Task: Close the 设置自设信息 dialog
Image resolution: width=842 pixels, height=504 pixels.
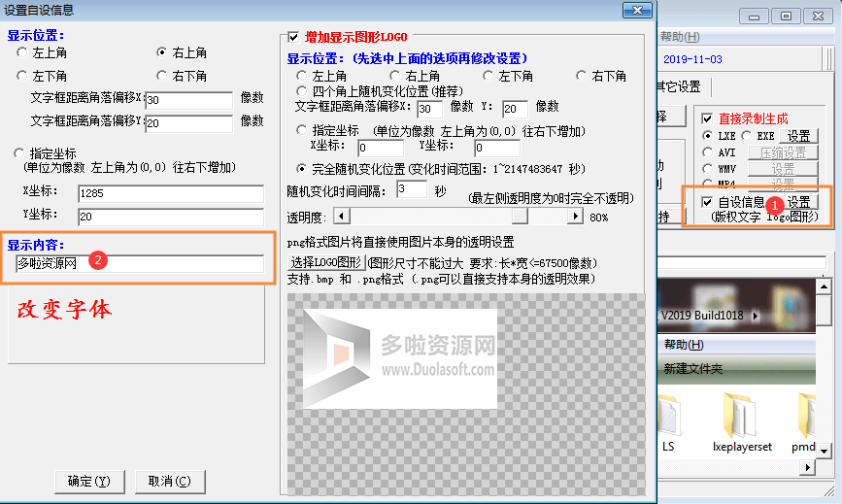Action: 637,11
